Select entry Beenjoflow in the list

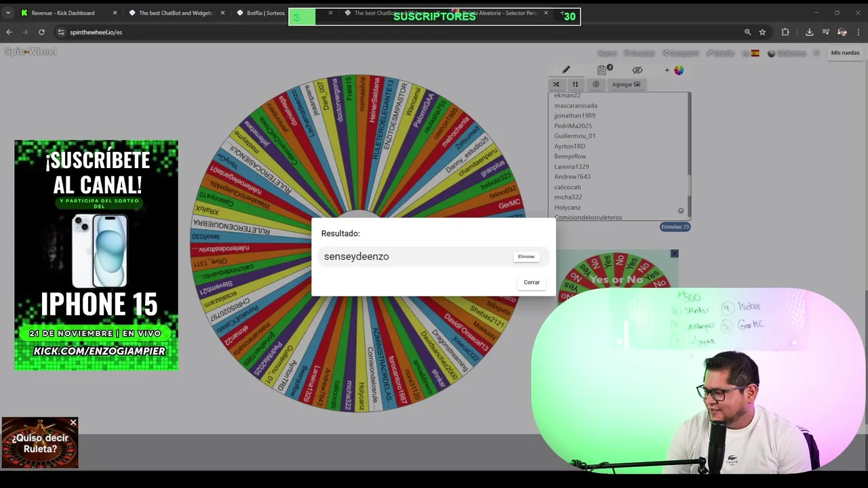[570, 156]
